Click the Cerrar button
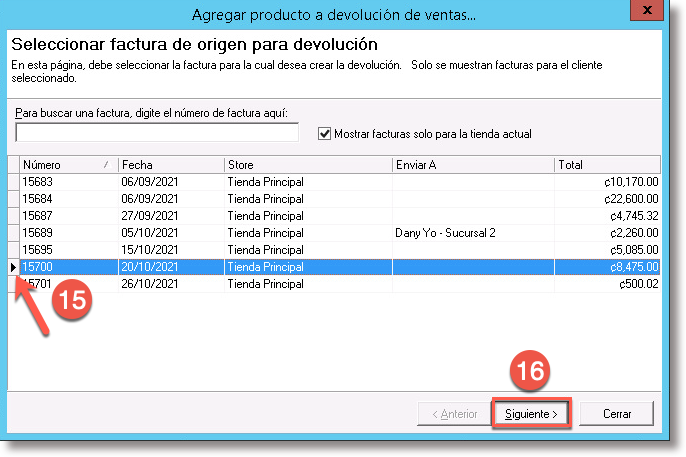686x457 pixels. pyautogui.click(x=616, y=413)
